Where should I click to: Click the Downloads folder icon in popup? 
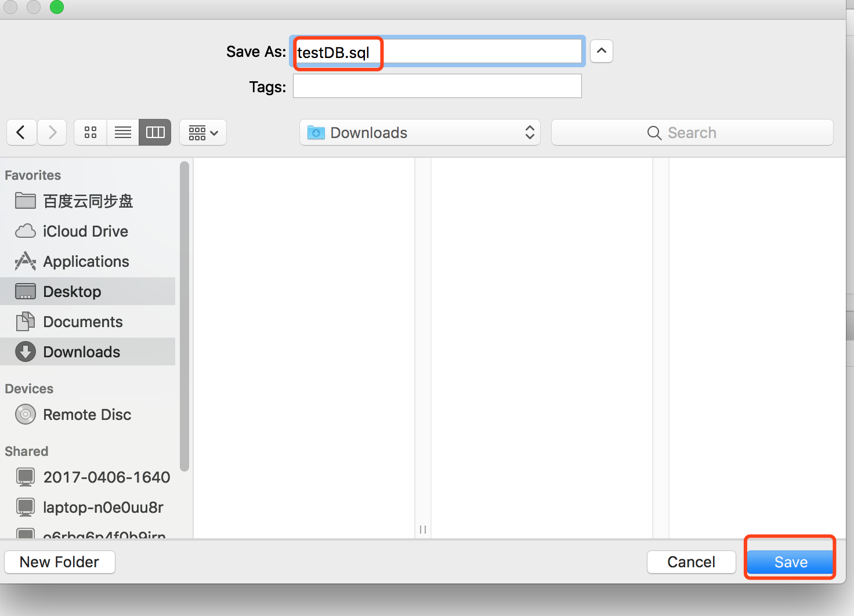click(x=316, y=132)
